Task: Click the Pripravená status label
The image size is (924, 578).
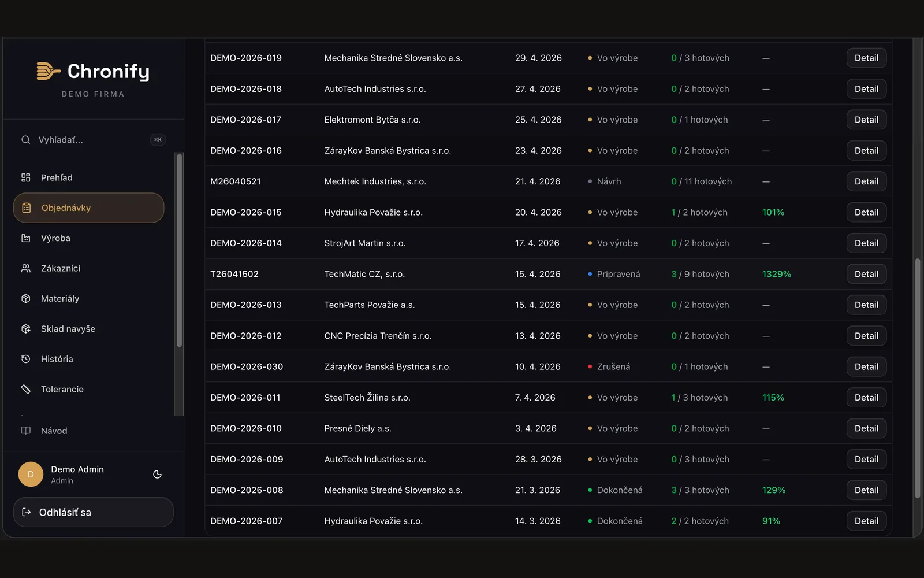Action: pyautogui.click(x=619, y=274)
